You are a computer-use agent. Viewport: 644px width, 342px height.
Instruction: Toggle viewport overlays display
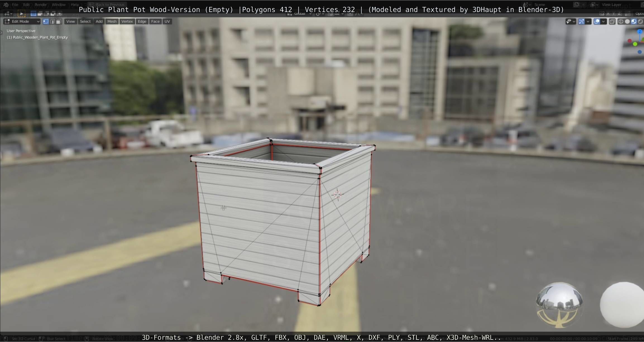(597, 21)
